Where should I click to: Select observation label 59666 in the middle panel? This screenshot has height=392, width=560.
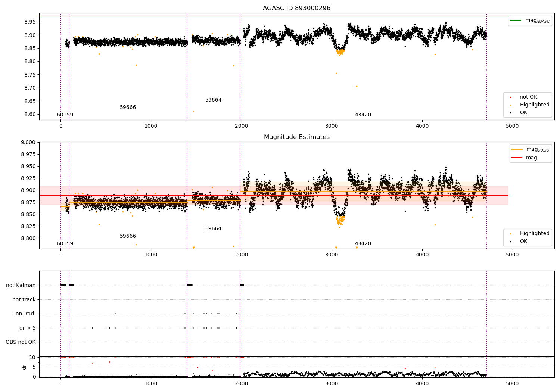128,236
